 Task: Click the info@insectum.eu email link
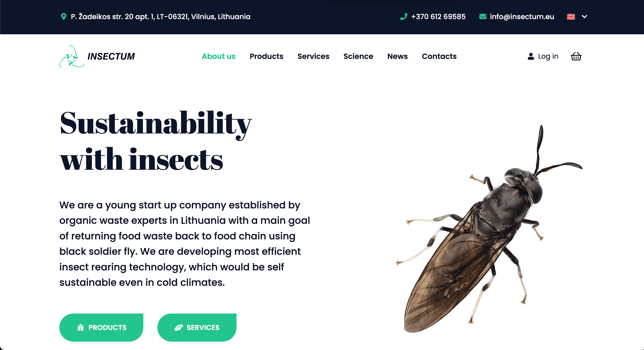click(522, 16)
